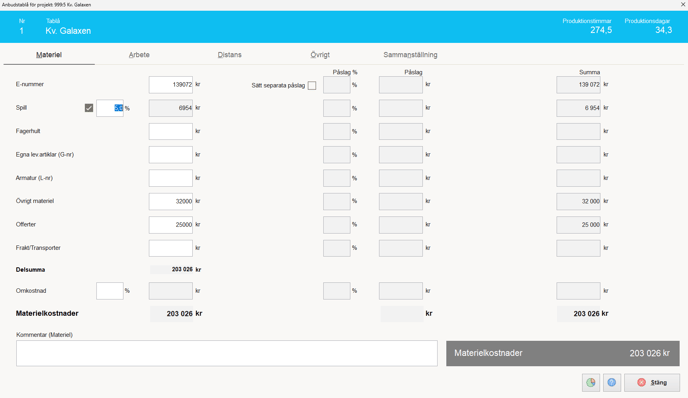Open the pie chart diagram icon
The height and width of the screenshot is (398, 688).
click(591, 383)
